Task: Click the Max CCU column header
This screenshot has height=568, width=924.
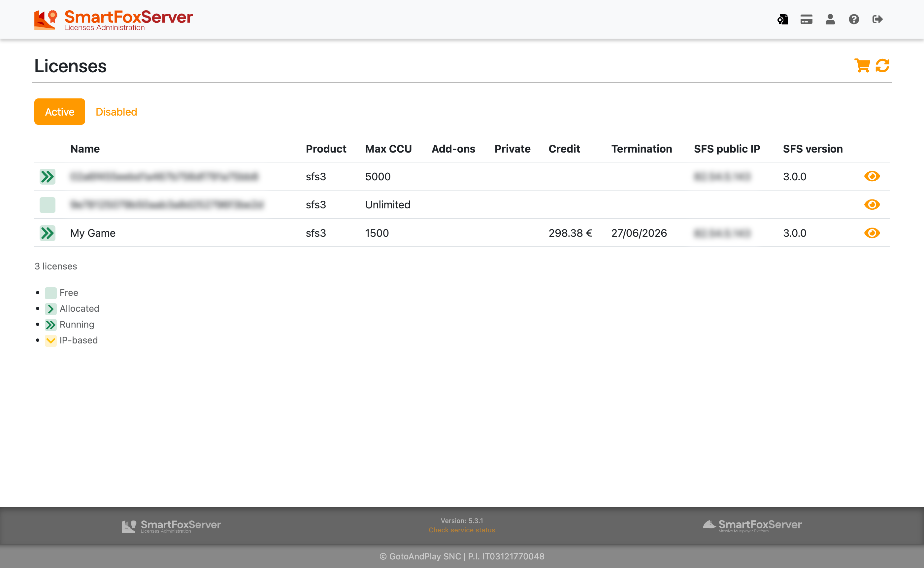Action: [x=388, y=149]
